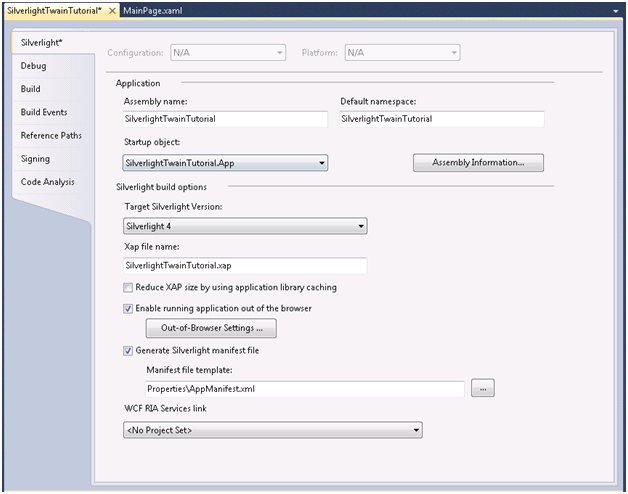Expand the Startup object dropdown

click(225, 163)
